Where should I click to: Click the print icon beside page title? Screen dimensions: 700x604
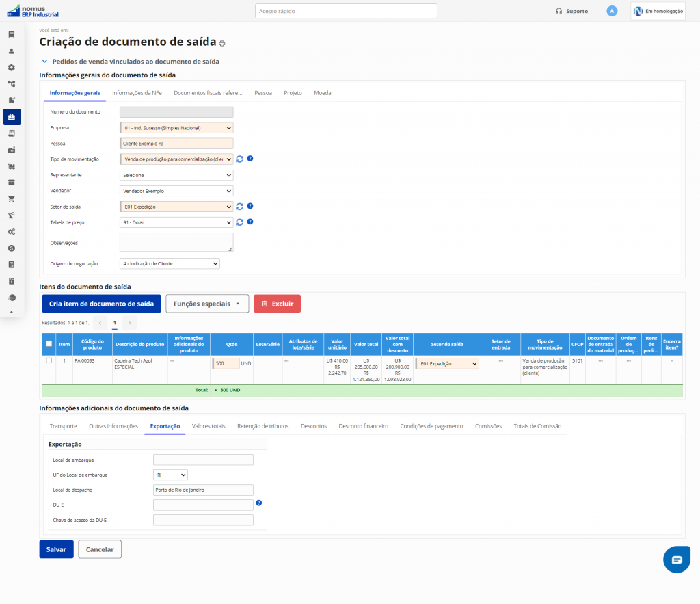pyautogui.click(x=221, y=43)
